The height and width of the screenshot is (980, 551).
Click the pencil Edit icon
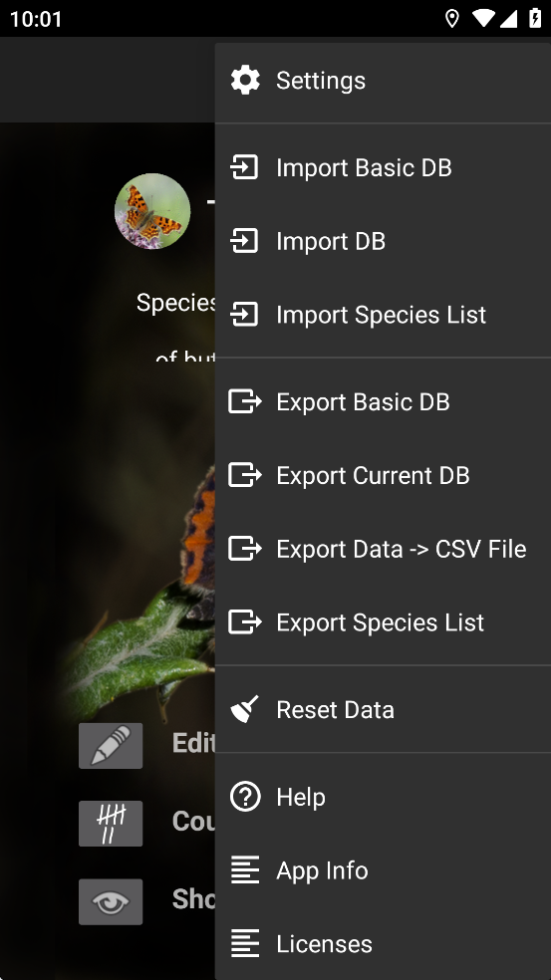coord(111,746)
